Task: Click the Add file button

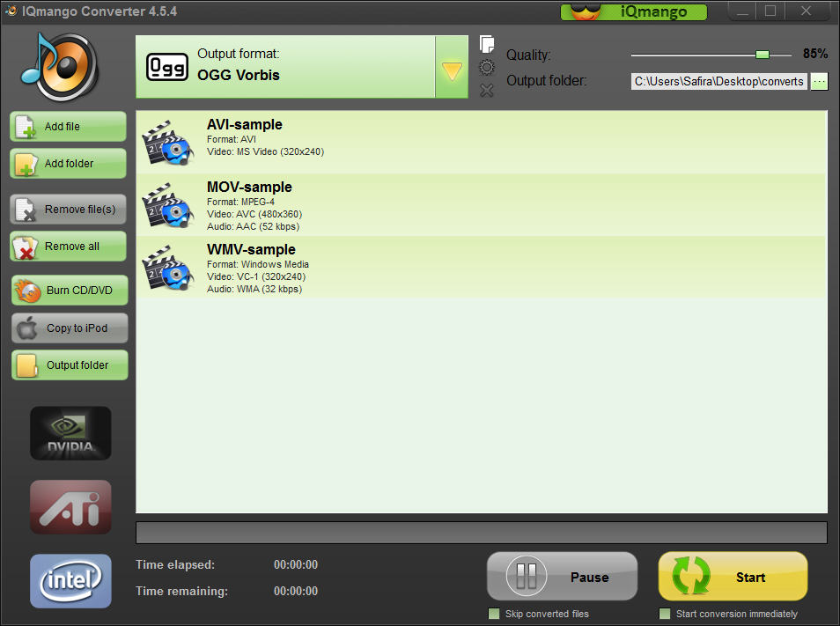Action: [x=68, y=127]
